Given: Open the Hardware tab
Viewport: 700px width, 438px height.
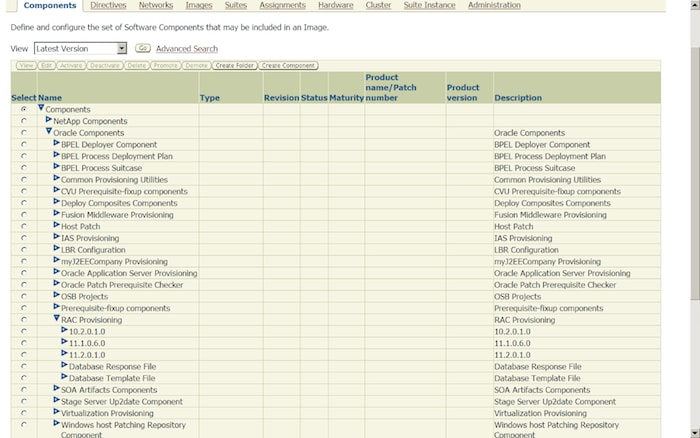Looking at the screenshot, I should click(336, 5).
